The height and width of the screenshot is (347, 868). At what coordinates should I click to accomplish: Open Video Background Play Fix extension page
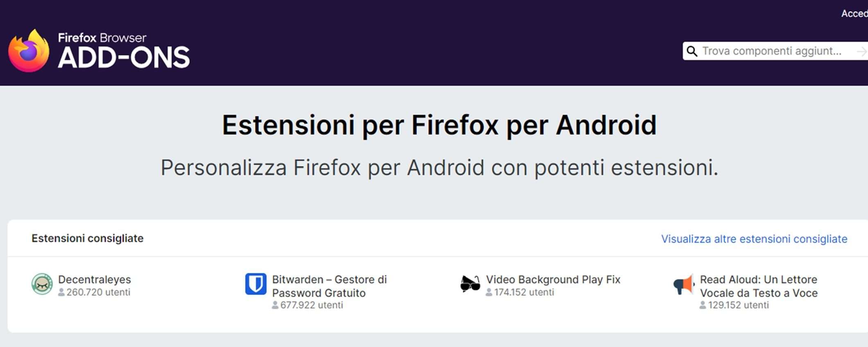[553, 279]
